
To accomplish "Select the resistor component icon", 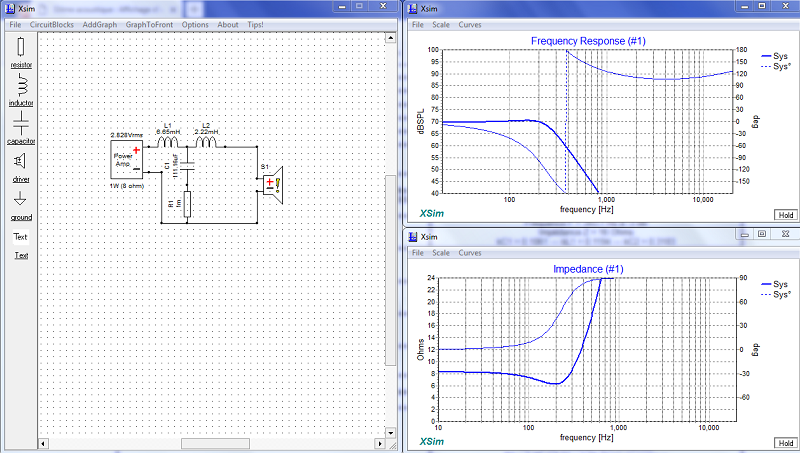I will (x=20, y=47).
